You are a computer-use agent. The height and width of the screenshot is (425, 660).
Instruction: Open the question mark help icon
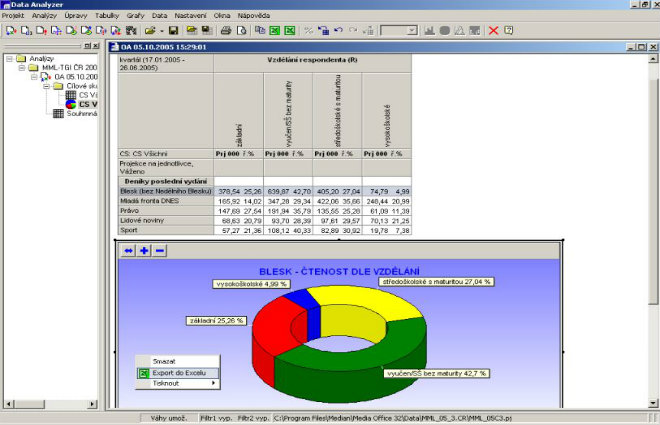pyautogui.click(x=508, y=30)
